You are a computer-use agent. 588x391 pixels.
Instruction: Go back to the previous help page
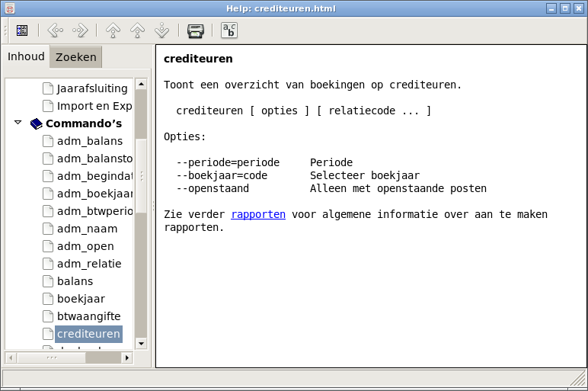(x=55, y=30)
